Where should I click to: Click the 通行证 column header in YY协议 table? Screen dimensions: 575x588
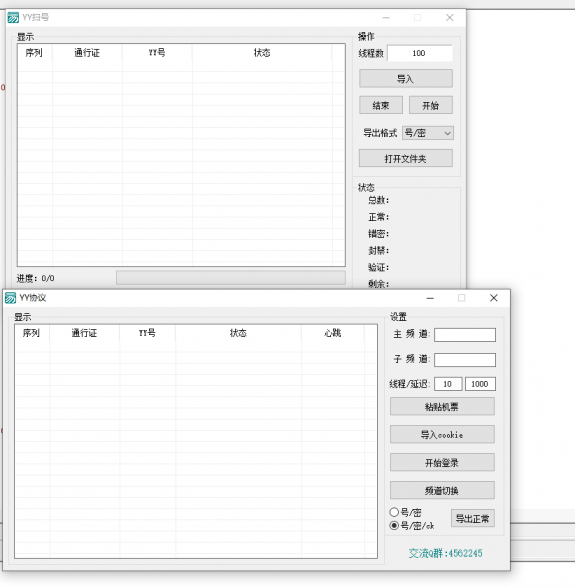pyautogui.click(x=84, y=333)
